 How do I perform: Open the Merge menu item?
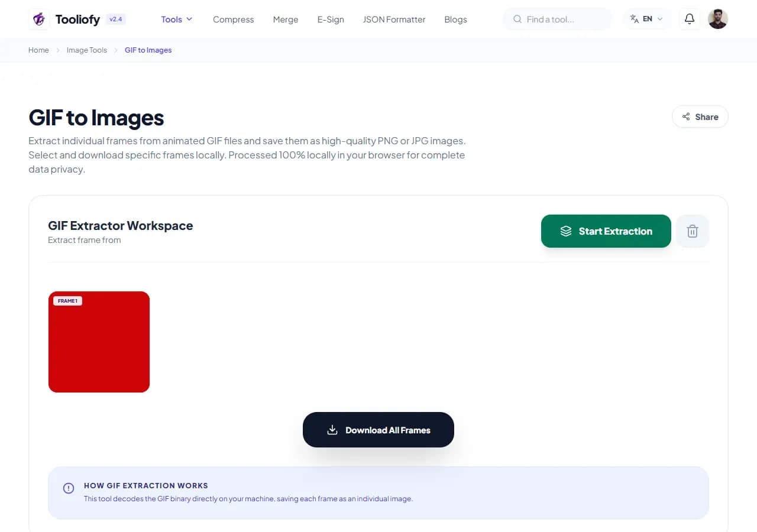(x=286, y=20)
